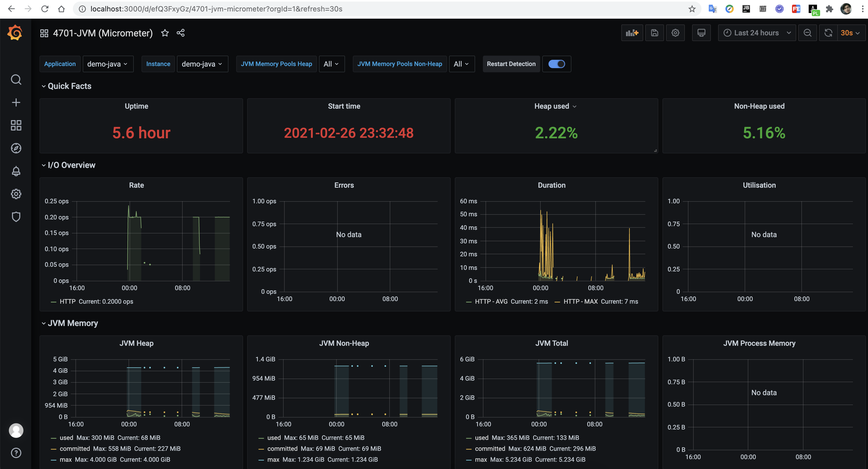Screen dimensions: 868x469
Task: Click the browser address bar URL
Action: [216, 9]
